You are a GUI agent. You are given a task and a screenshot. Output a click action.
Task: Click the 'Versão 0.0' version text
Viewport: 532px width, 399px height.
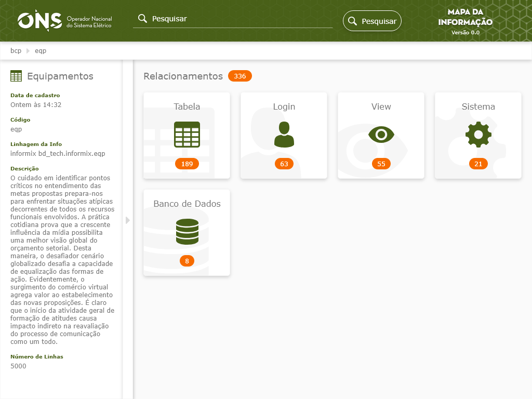click(x=465, y=33)
